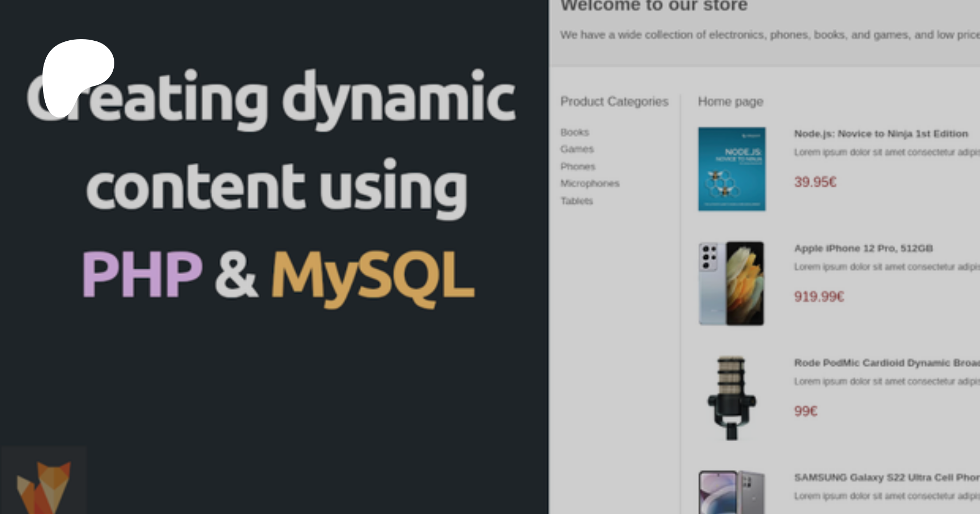Click the 919.99€ price
The image size is (980, 514).
click(819, 297)
